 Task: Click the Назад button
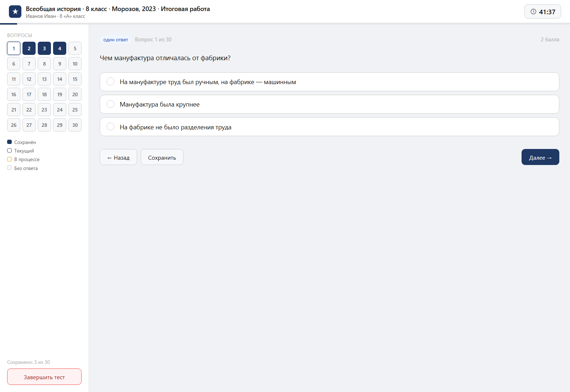[118, 157]
